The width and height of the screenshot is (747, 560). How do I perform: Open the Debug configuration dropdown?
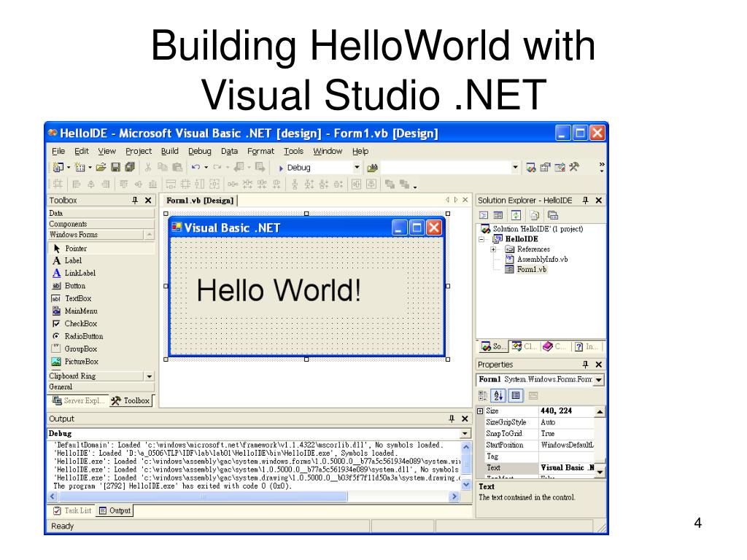click(x=357, y=167)
